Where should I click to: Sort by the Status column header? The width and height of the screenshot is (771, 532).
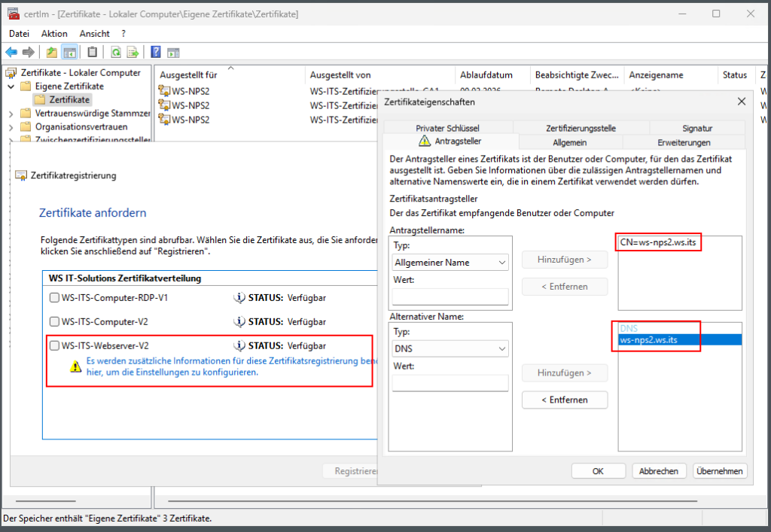pyautogui.click(x=736, y=75)
